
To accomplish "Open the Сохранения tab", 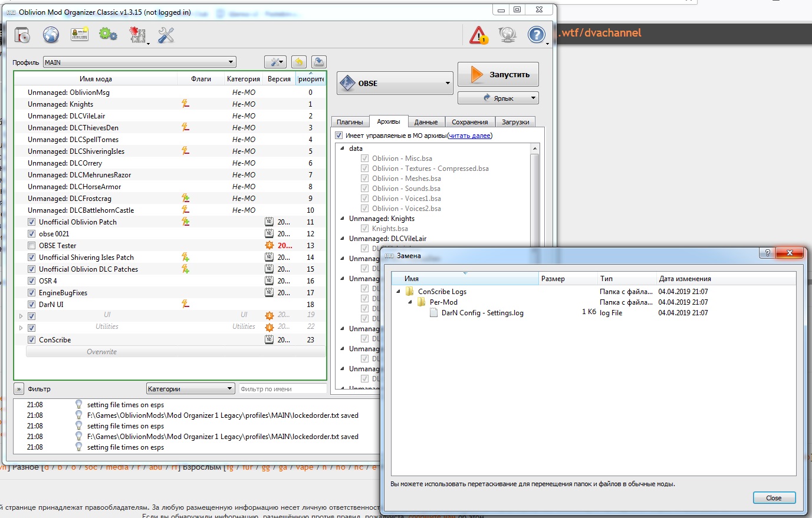I will [470, 122].
